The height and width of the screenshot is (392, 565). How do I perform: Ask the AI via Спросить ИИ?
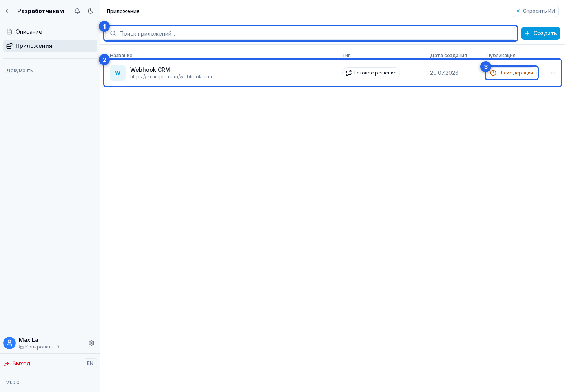(535, 11)
